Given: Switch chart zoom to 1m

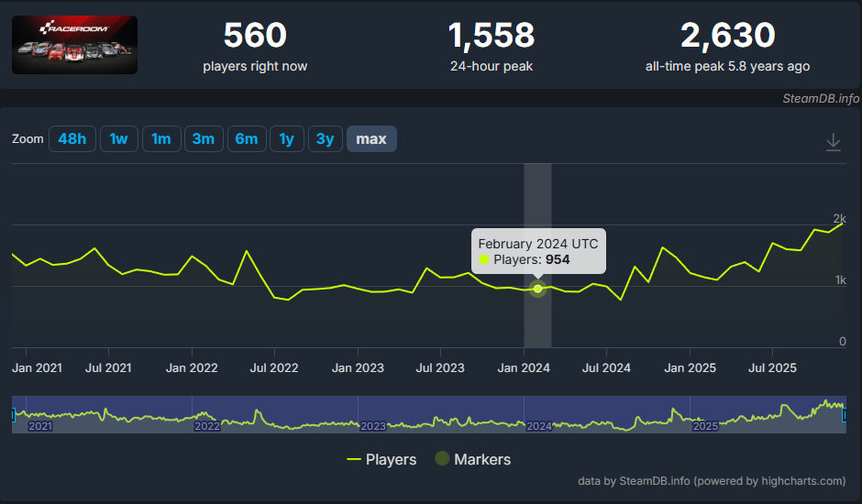Looking at the screenshot, I should 160,139.
